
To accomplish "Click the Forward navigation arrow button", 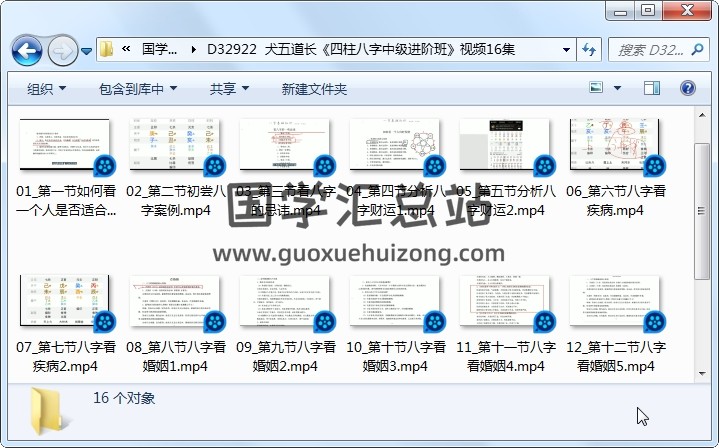I will (62, 49).
